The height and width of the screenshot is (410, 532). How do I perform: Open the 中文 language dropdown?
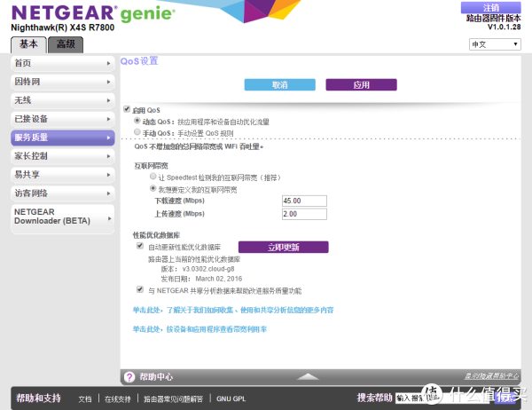pyautogui.click(x=495, y=44)
